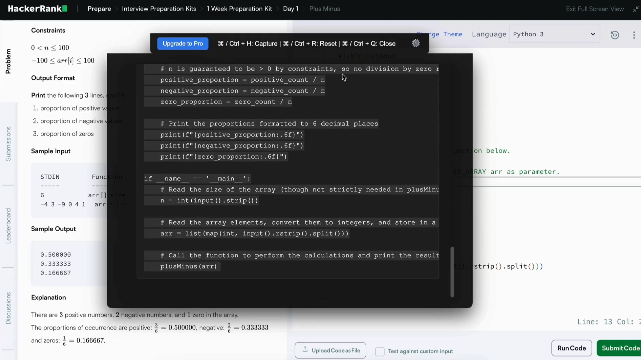Click the positive_proportion assignment line
641x360 pixels.
pyautogui.click(x=242, y=80)
